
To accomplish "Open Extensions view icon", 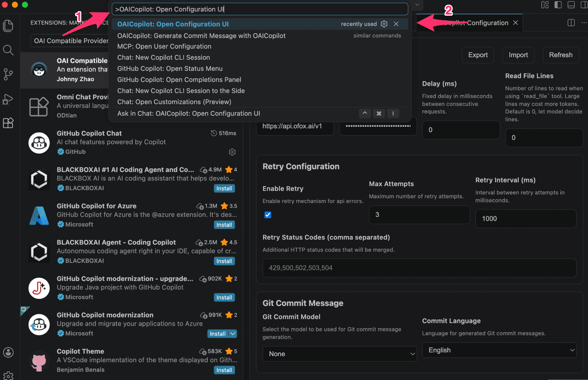I will click(8, 123).
